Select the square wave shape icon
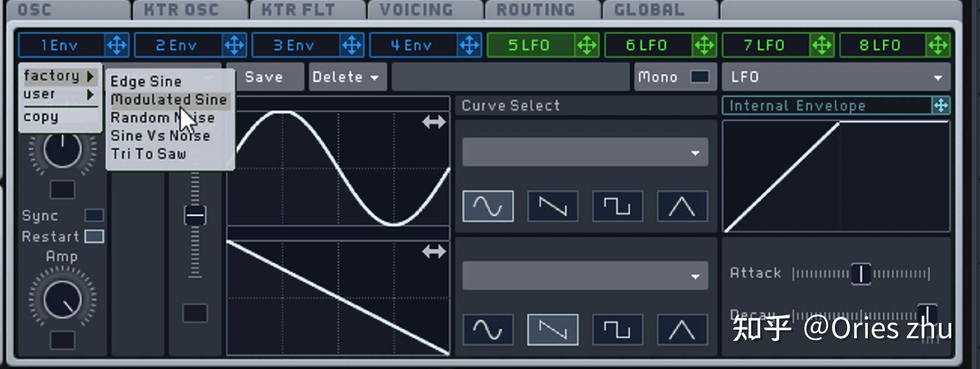This screenshot has width=980, height=369. 617,206
